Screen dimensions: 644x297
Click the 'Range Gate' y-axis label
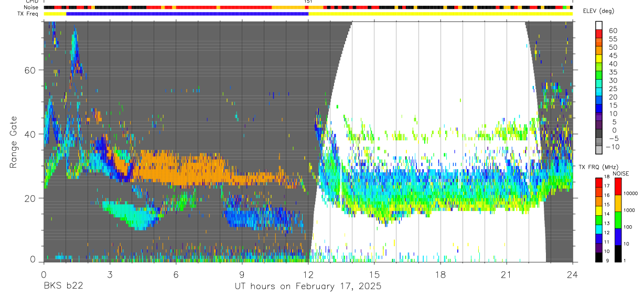point(14,143)
